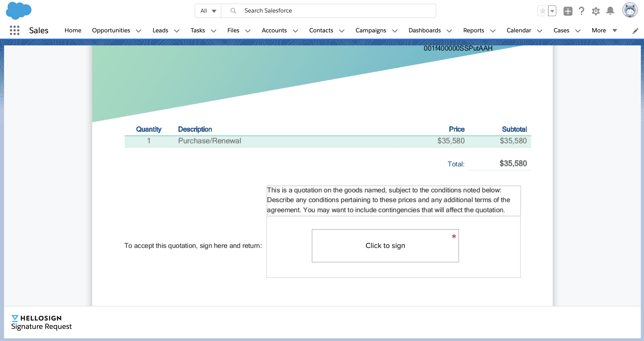Expand the Opportunities tab chevron
This screenshot has height=341, width=644.
pos(139,31)
